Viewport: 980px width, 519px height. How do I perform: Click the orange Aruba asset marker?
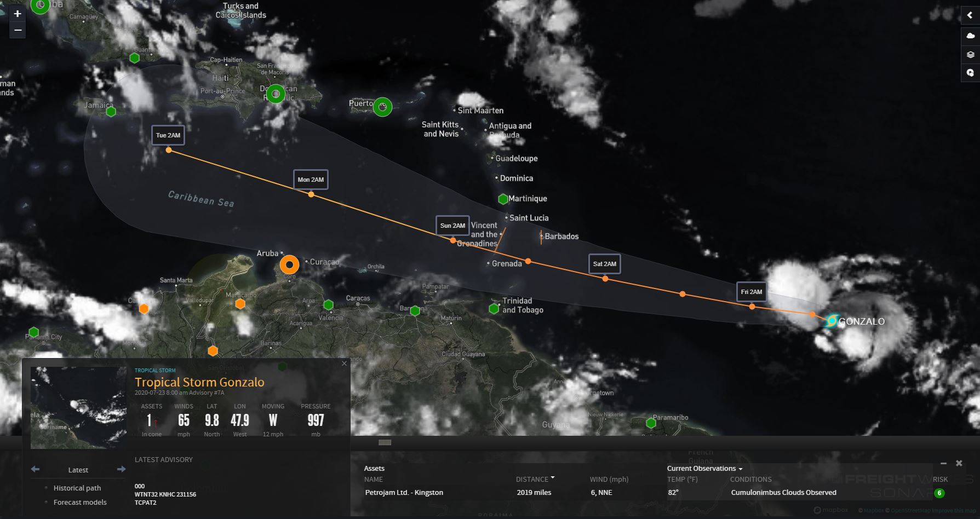point(289,265)
